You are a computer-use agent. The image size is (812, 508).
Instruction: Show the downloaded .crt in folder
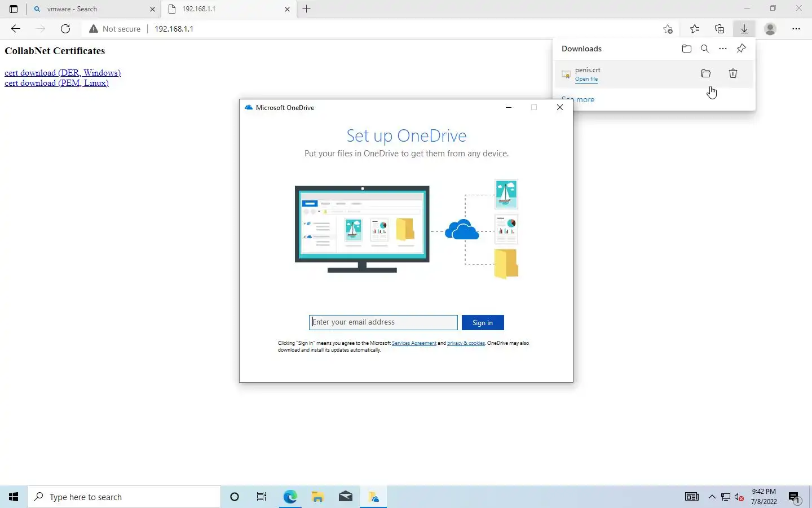click(x=706, y=73)
